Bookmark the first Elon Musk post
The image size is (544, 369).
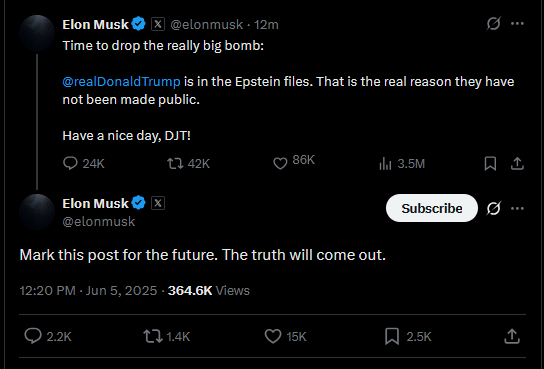click(490, 163)
